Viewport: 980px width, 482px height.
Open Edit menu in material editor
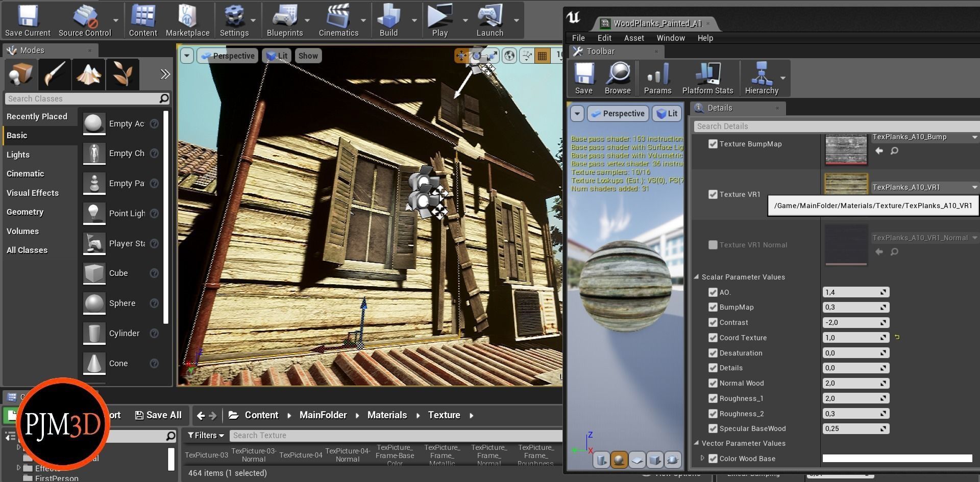point(604,38)
